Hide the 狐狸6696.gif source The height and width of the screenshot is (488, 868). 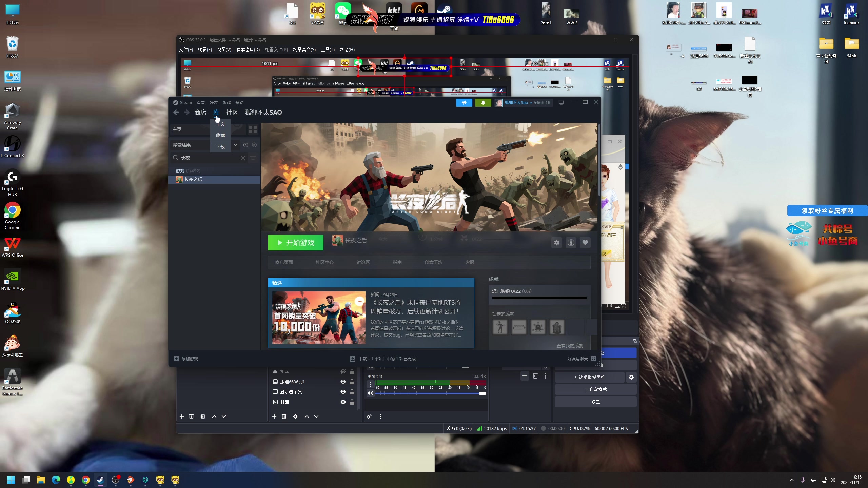[x=343, y=382]
